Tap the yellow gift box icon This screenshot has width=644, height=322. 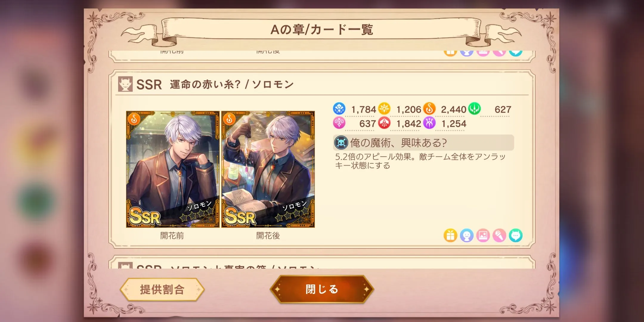click(450, 236)
